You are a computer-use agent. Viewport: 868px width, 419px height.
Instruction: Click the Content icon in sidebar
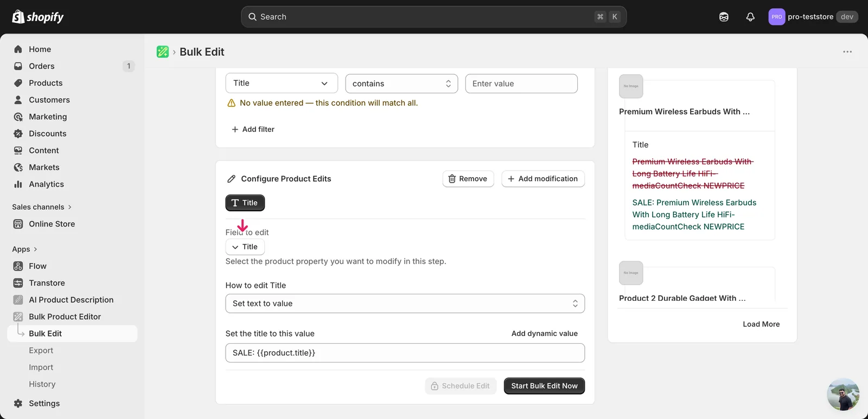click(x=18, y=150)
